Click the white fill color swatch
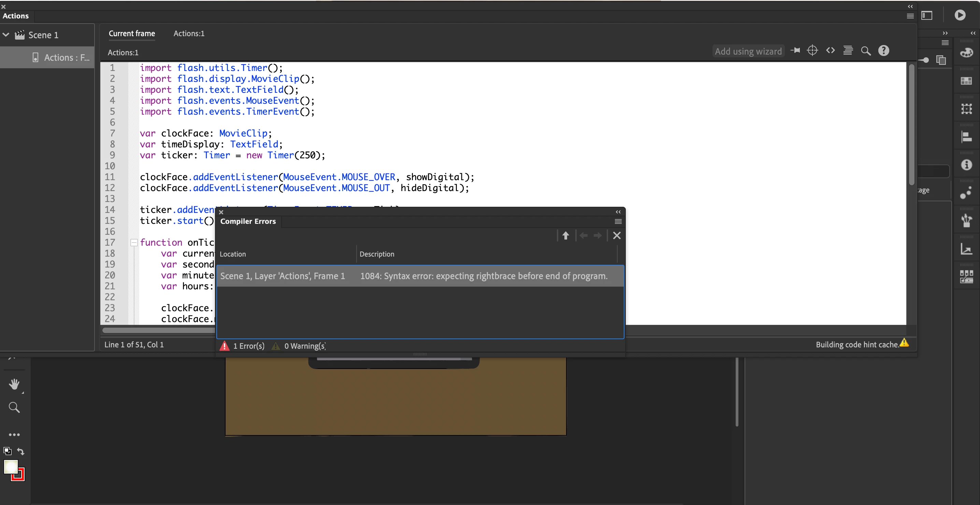This screenshot has width=980, height=505. (10, 467)
